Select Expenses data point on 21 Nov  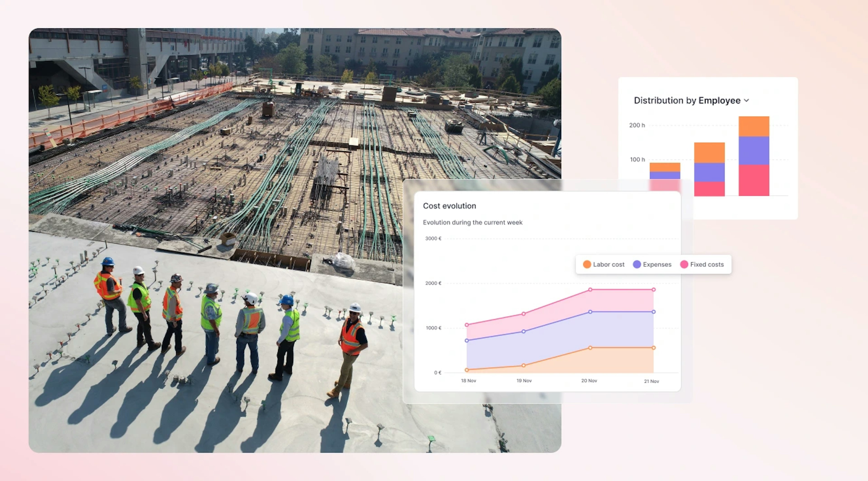[x=654, y=312]
